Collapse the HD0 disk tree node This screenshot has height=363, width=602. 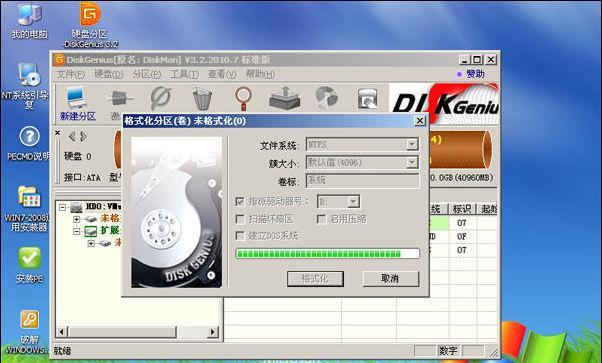coord(63,207)
